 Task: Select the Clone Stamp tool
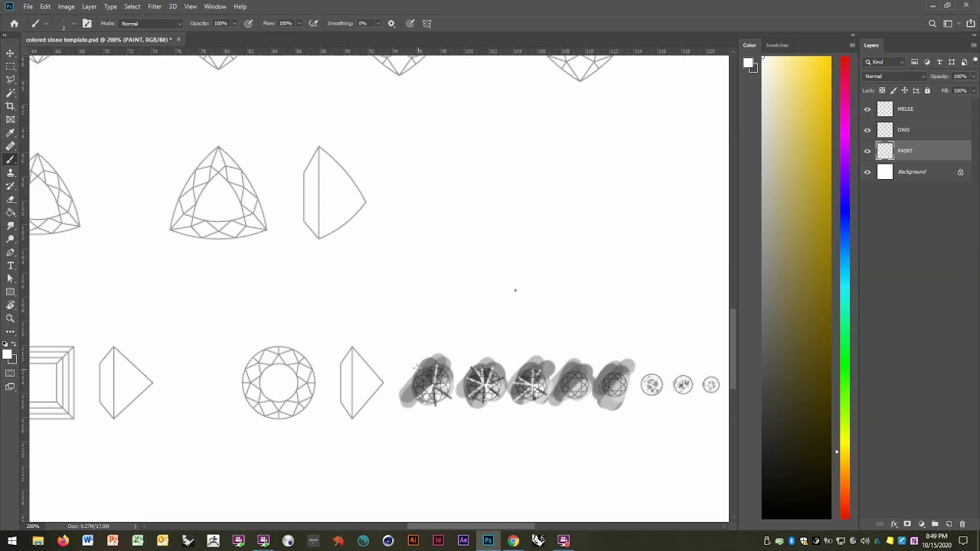10,173
